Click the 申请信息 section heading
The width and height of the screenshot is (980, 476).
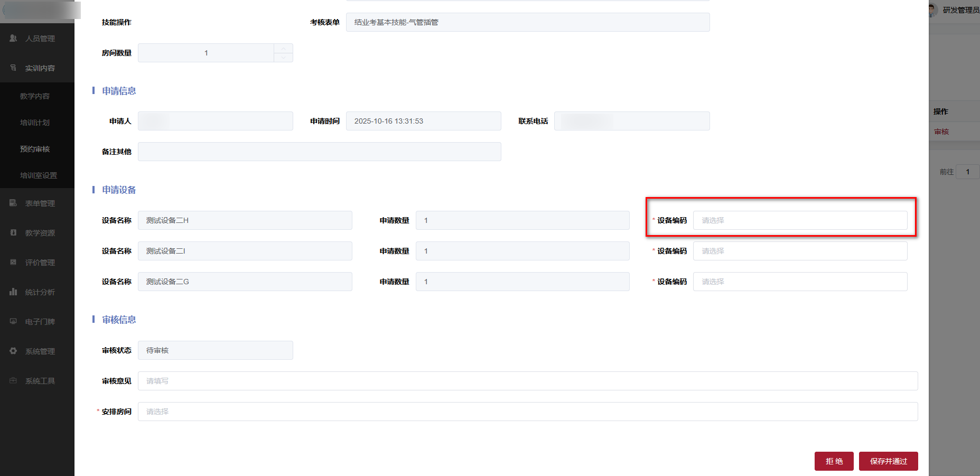[119, 91]
